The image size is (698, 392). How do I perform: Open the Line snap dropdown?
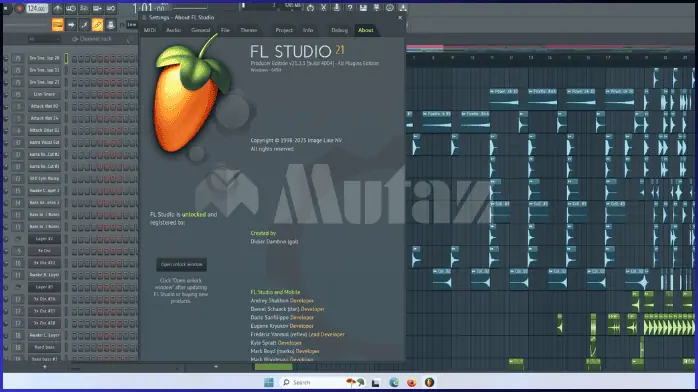(132, 25)
